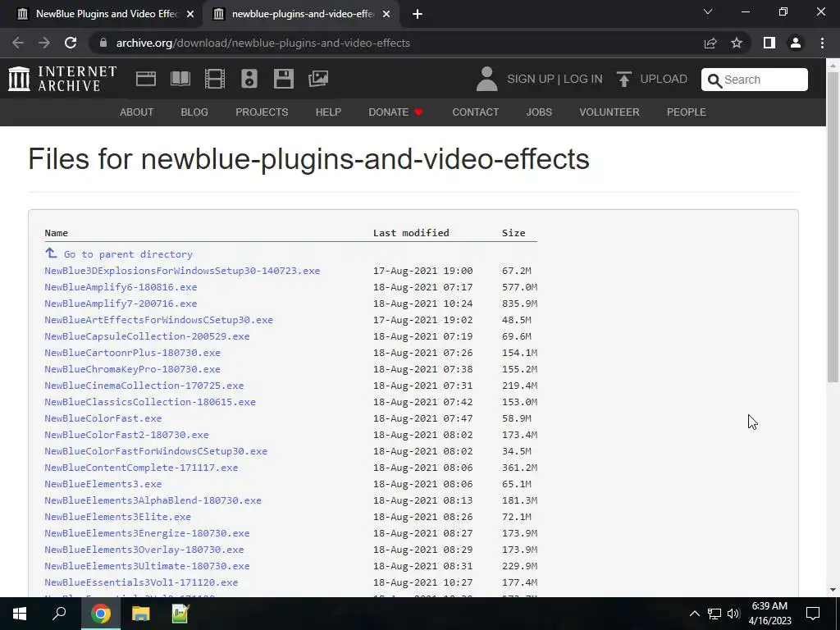The width and height of the screenshot is (840, 630).
Task: Open the PROJECTS menu item
Action: [262, 112]
